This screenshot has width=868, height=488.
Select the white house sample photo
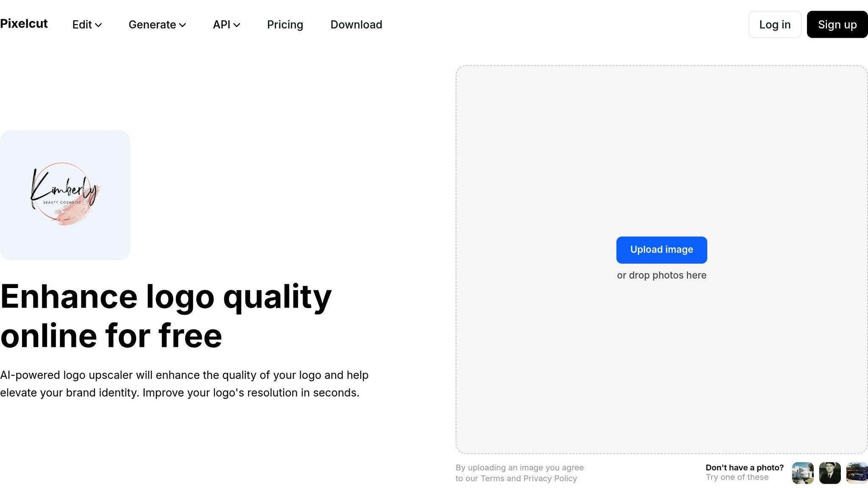[x=802, y=473]
